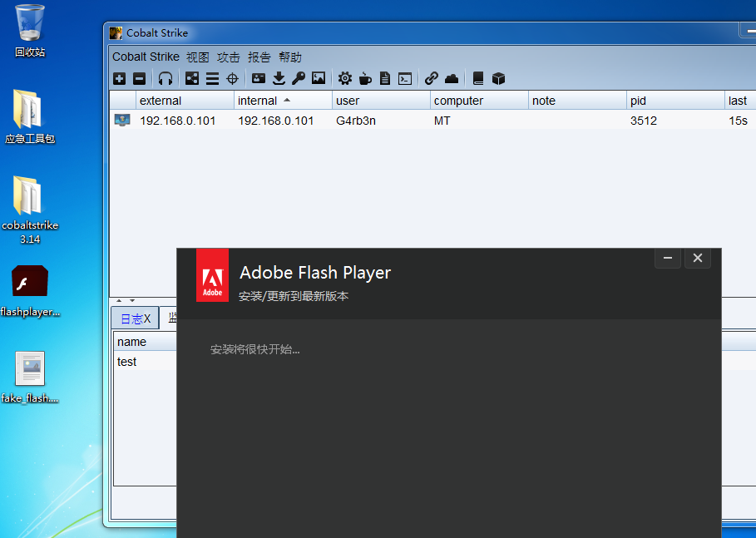Image resolution: width=756 pixels, height=538 pixels.
Task: Collapse the top pane with up splitter arrow
Action: tap(119, 300)
